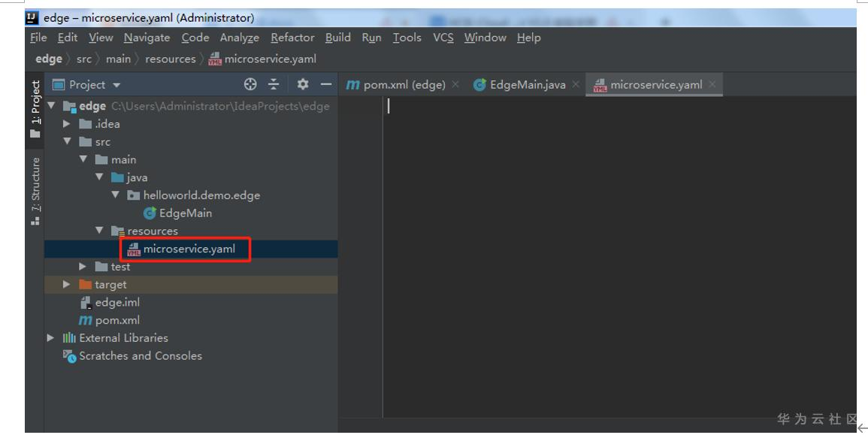The image size is (868, 438).
Task: Open the Tools menu
Action: click(x=407, y=38)
